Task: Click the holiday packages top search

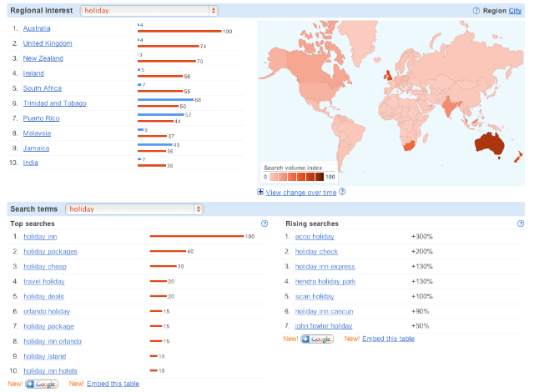Action: (50, 252)
